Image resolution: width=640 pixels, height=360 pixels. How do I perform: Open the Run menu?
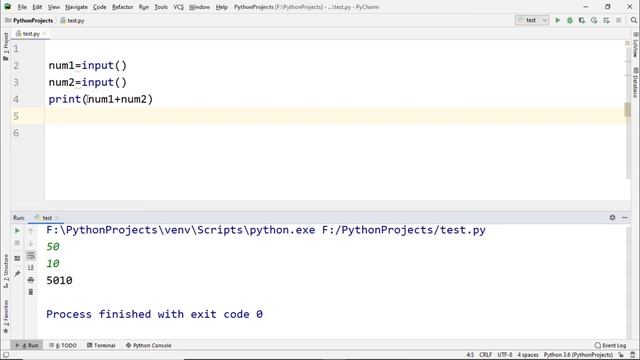click(x=144, y=7)
